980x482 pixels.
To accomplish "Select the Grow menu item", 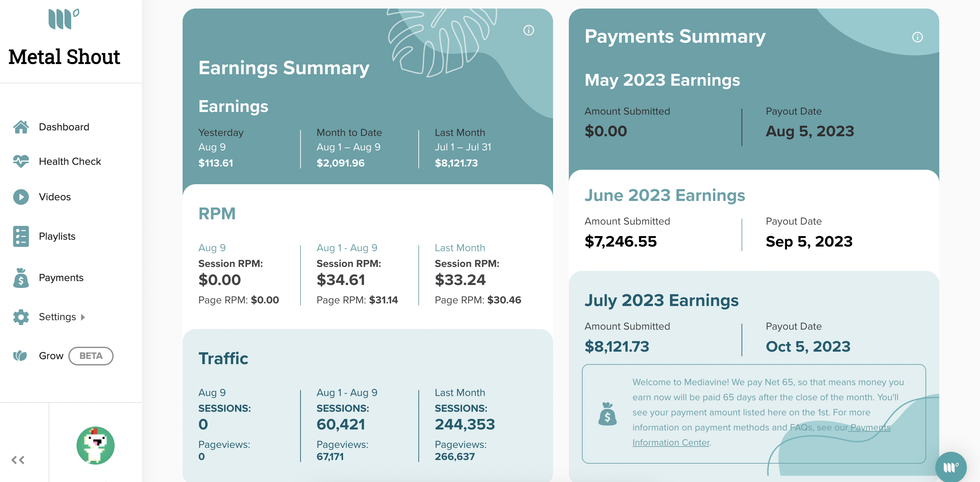I will pos(51,356).
